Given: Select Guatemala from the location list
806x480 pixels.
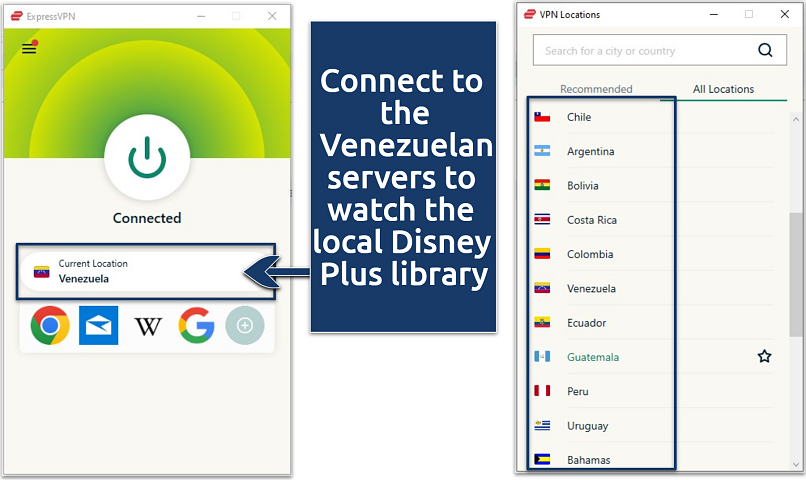Looking at the screenshot, I should (x=653, y=357).
